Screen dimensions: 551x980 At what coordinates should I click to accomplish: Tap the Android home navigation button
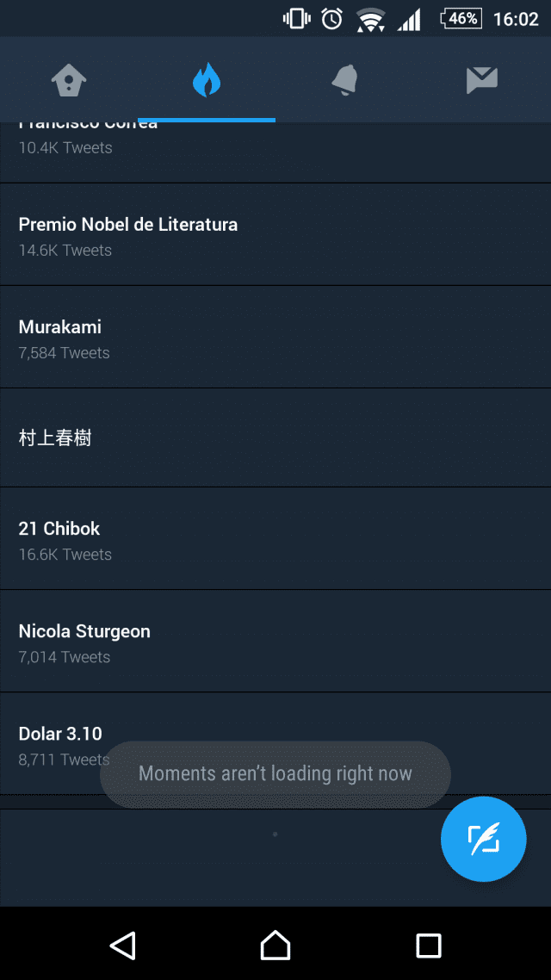tap(275, 945)
